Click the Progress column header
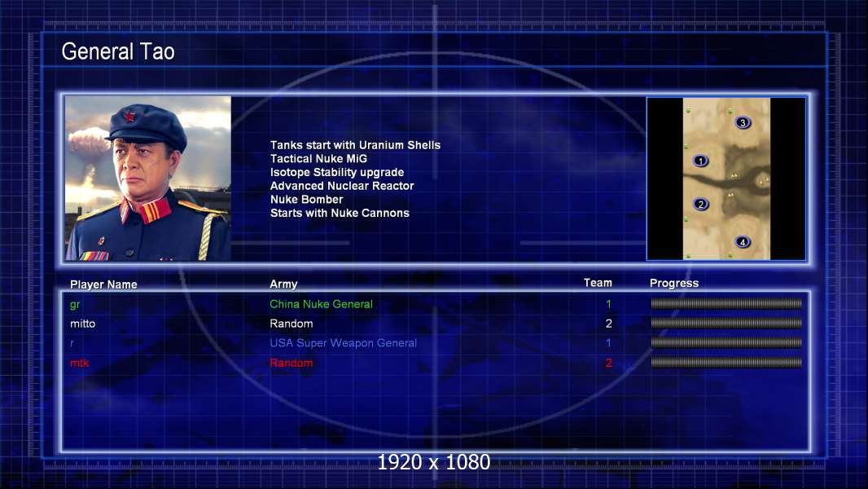868x489 pixels. (674, 284)
